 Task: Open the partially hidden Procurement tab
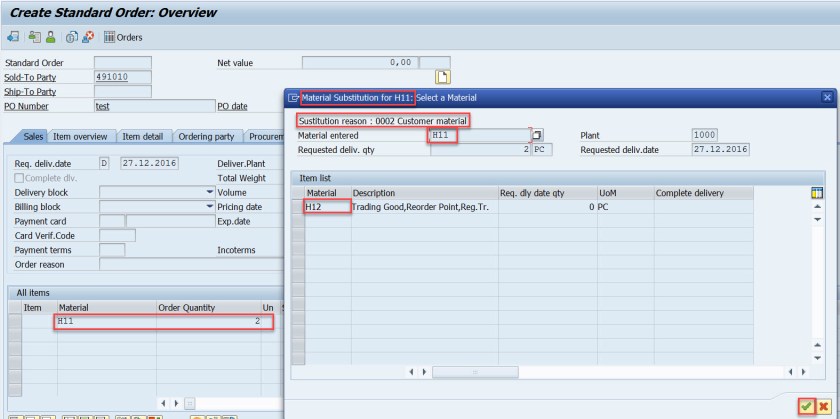click(265, 137)
